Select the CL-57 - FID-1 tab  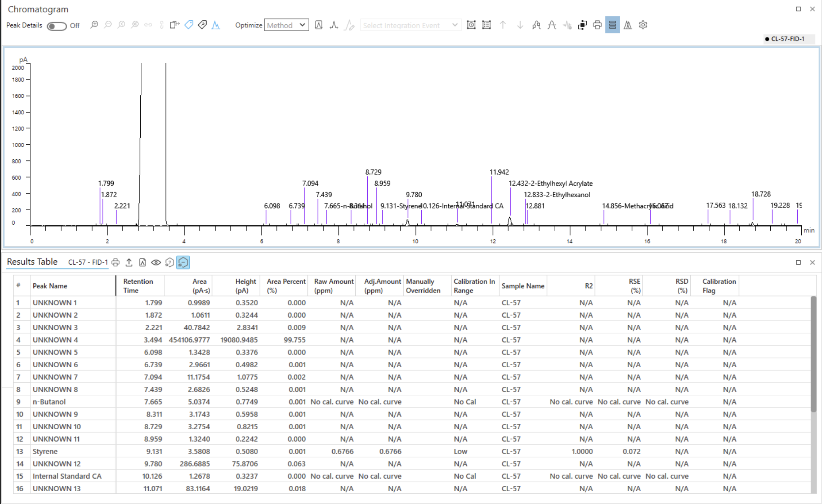tap(88, 262)
